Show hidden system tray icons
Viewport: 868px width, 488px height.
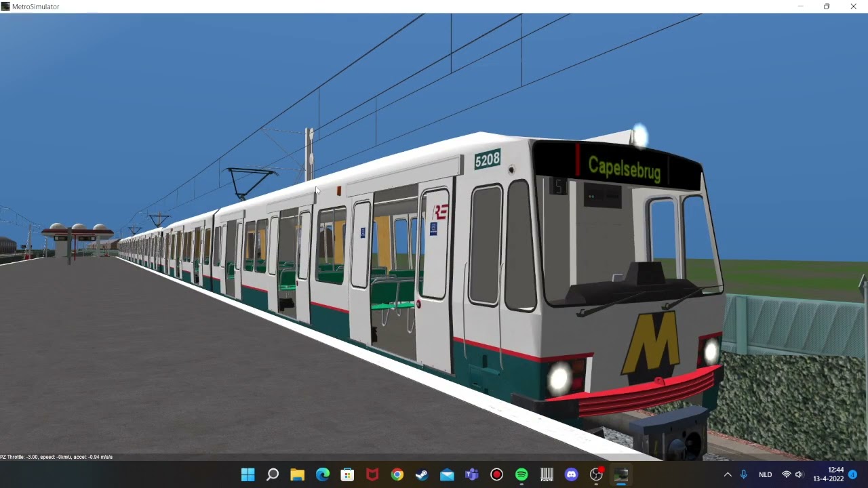point(728,474)
